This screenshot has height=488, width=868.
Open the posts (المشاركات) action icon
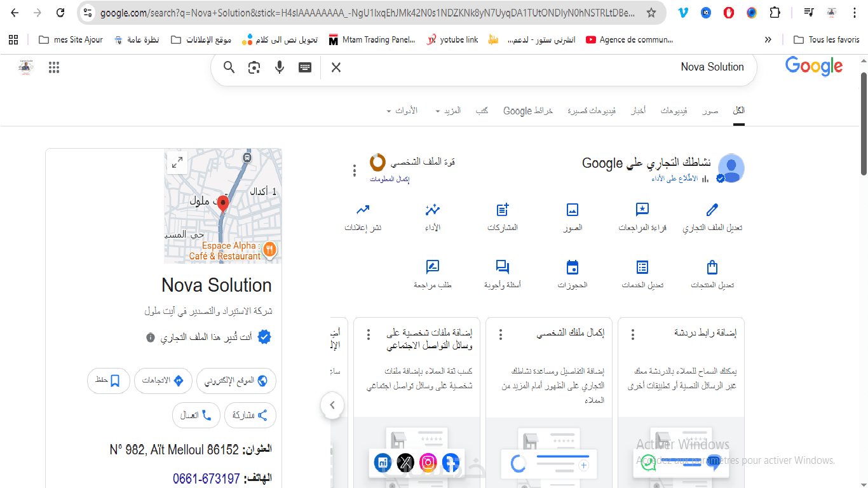[x=503, y=210]
